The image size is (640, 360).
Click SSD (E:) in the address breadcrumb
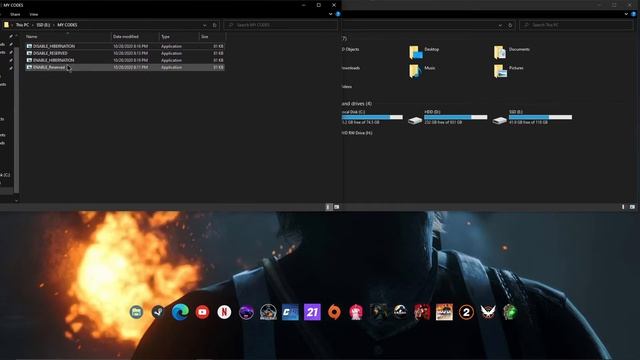click(43, 25)
